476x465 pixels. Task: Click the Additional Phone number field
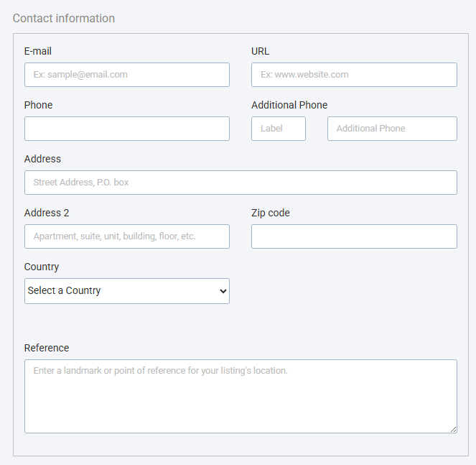tap(392, 129)
